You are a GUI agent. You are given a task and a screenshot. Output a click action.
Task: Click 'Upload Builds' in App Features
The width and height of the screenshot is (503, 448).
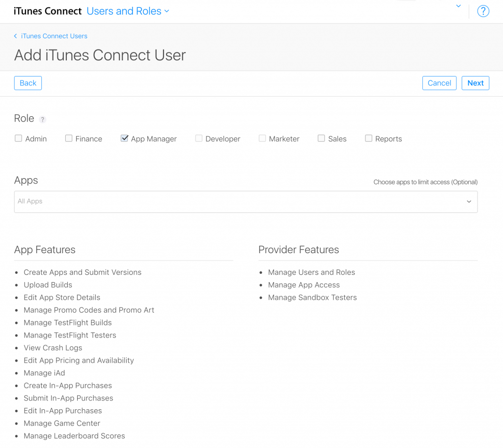tap(48, 285)
